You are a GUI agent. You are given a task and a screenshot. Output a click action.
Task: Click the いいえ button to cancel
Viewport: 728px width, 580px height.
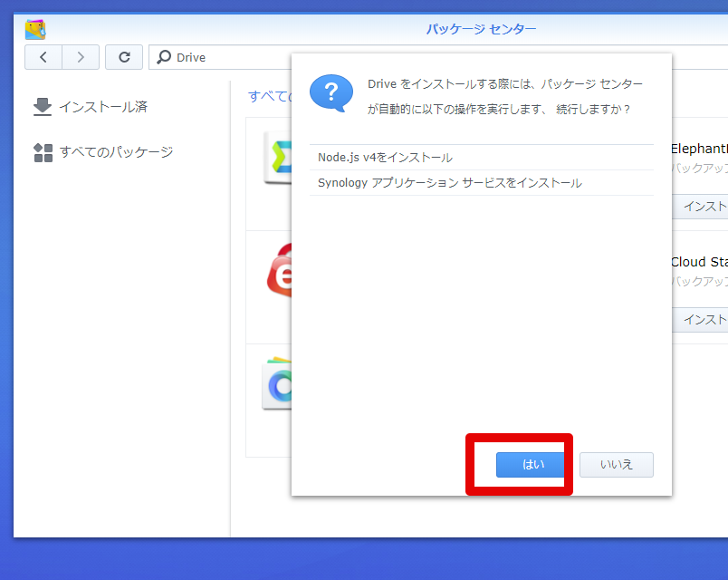pos(616,464)
